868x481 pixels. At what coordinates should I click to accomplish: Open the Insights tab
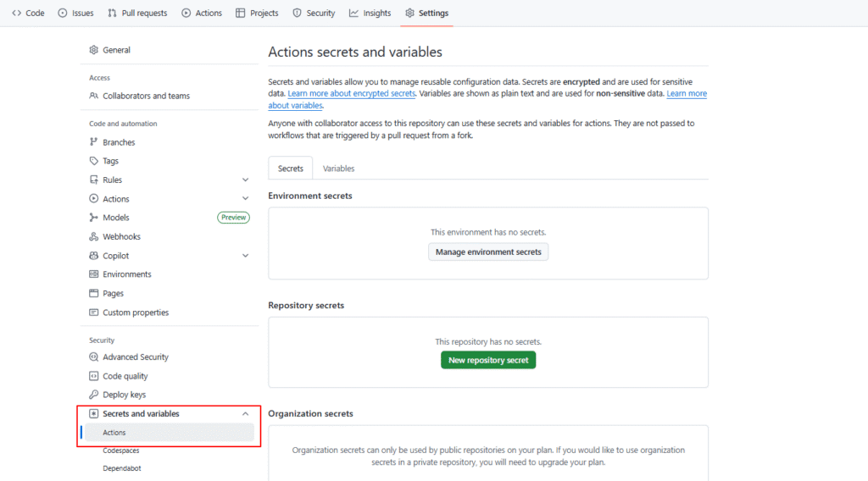click(370, 13)
